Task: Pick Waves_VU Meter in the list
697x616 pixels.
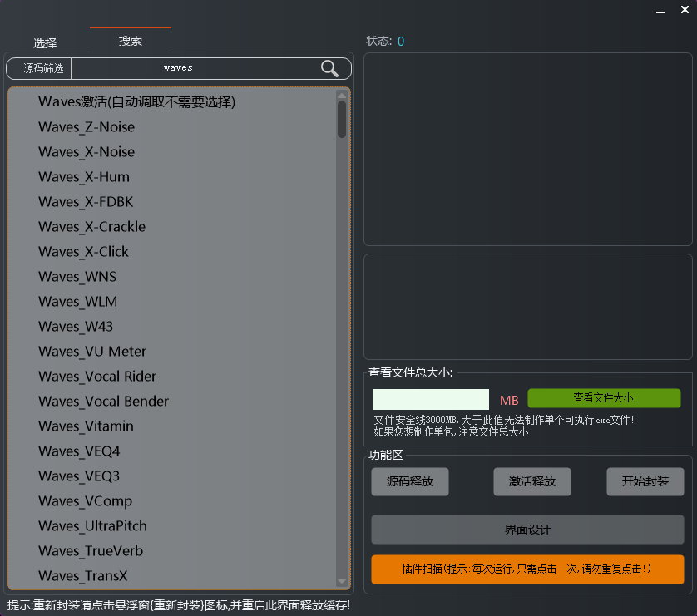Action: tap(92, 352)
